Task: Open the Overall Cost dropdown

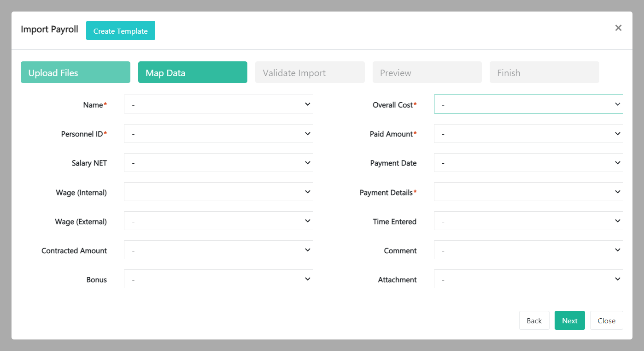Action: click(x=528, y=104)
